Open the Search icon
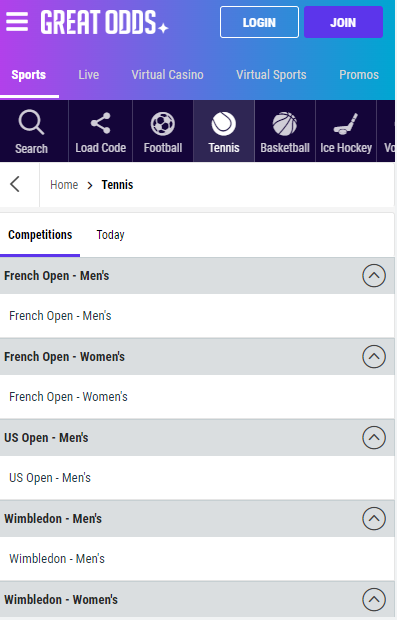This screenshot has width=397, height=620. click(x=31, y=122)
